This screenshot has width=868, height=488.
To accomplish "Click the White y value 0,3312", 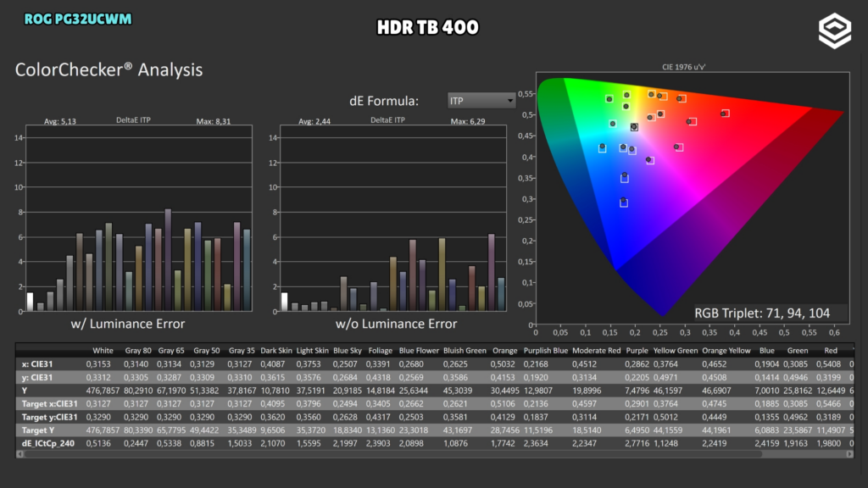I will point(98,377).
